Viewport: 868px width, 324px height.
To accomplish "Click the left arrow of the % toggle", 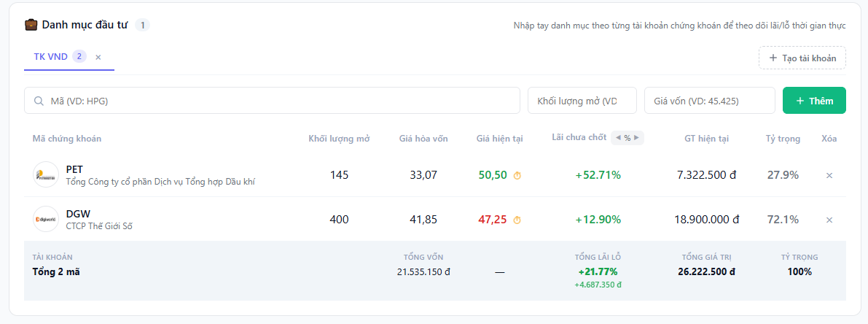I will pos(618,138).
